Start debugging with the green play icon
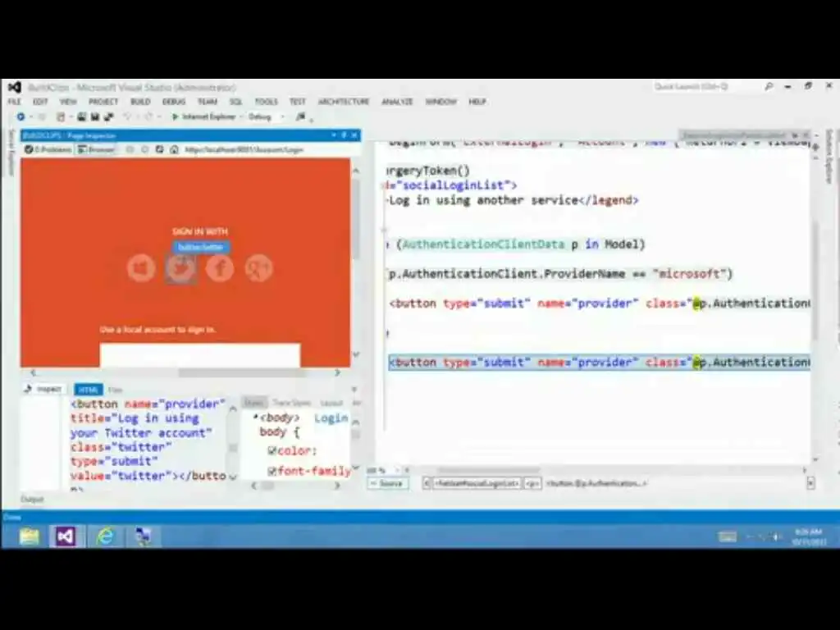 175,116
